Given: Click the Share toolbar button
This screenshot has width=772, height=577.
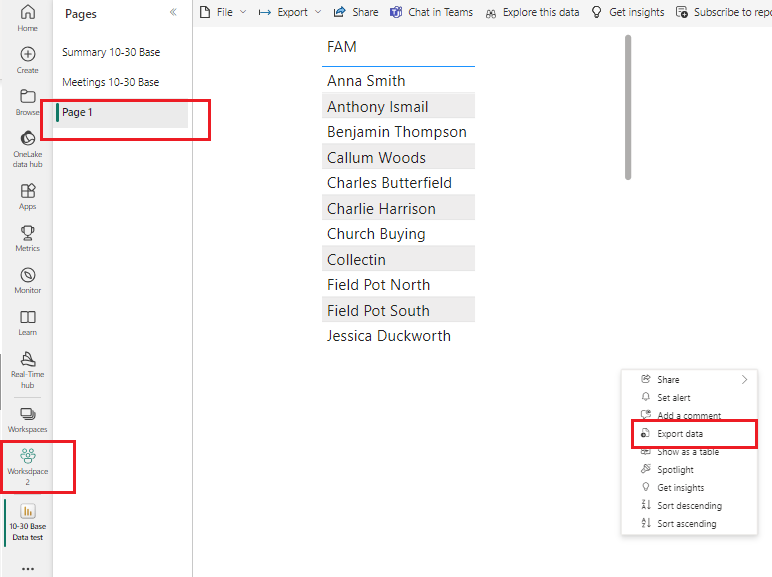Looking at the screenshot, I should (x=356, y=12).
